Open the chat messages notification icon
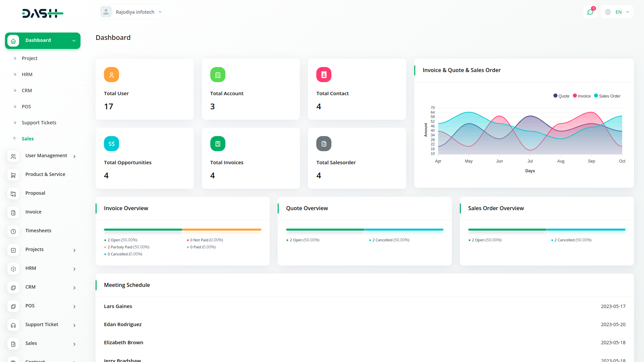Viewport: 644px width, 362px height. click(x=590, y=12)
